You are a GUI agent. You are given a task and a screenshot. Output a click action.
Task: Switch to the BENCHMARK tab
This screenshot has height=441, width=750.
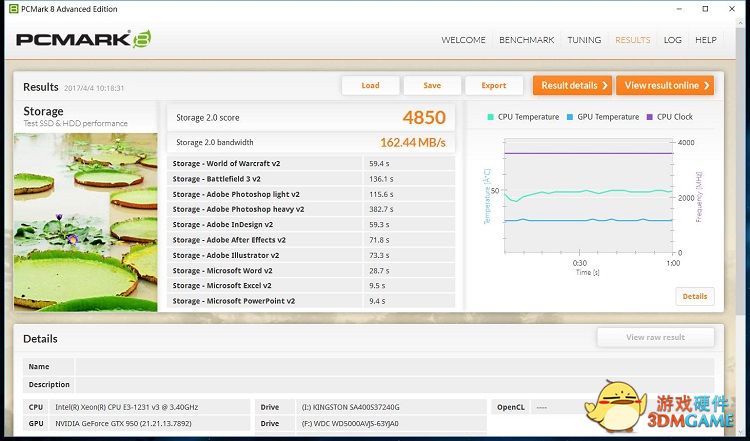(527, 40)
